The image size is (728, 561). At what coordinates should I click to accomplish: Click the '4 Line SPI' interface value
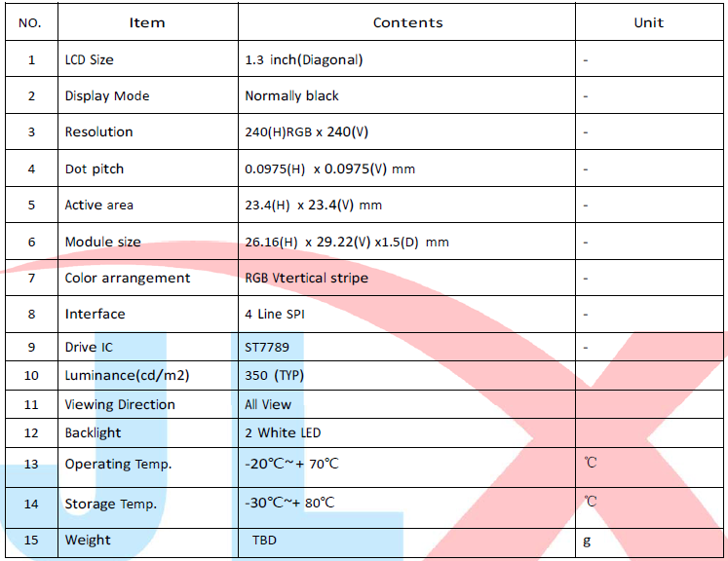275,314
